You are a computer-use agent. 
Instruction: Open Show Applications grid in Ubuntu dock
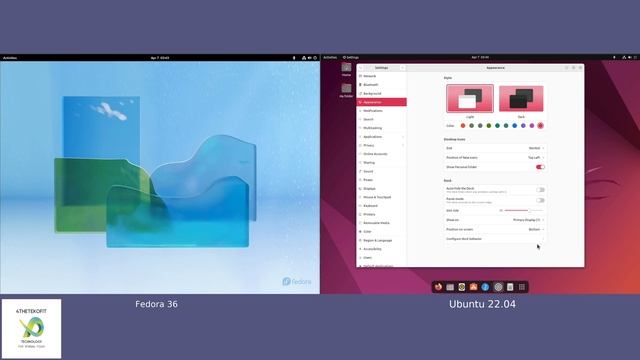click(522, 287)
